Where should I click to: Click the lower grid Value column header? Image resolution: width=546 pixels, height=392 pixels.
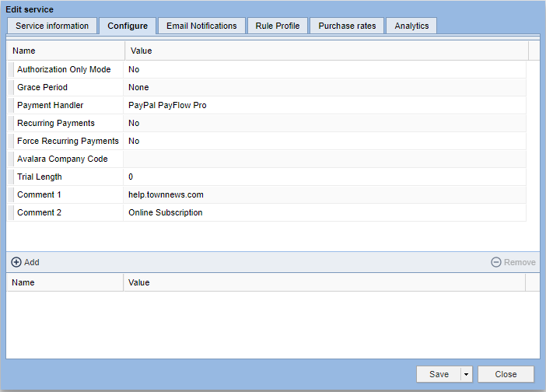point(324,282)
